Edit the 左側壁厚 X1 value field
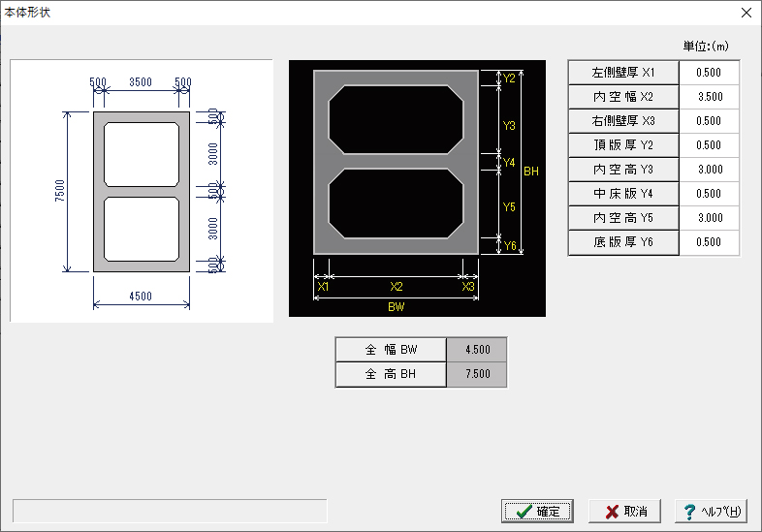Screen dimensions: 762x532 pyautogui.click(x=709, y=73)
